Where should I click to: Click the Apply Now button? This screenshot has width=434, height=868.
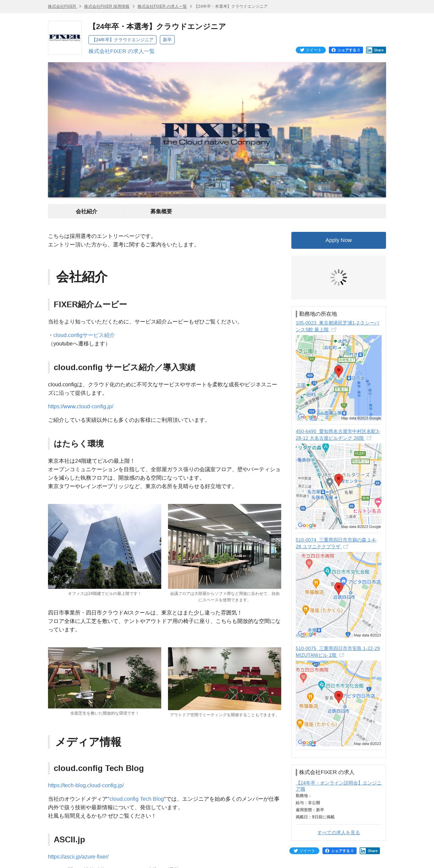click(339, 240)
